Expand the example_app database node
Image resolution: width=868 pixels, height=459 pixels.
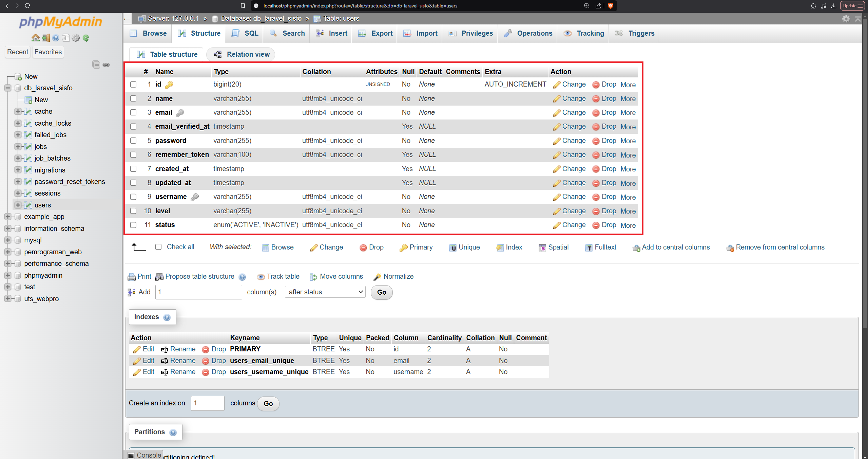click(x=7, y=217)
